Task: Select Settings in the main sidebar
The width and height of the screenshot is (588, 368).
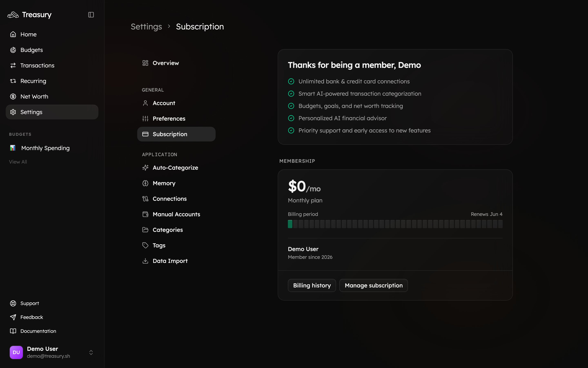Action: coord(52,112)
